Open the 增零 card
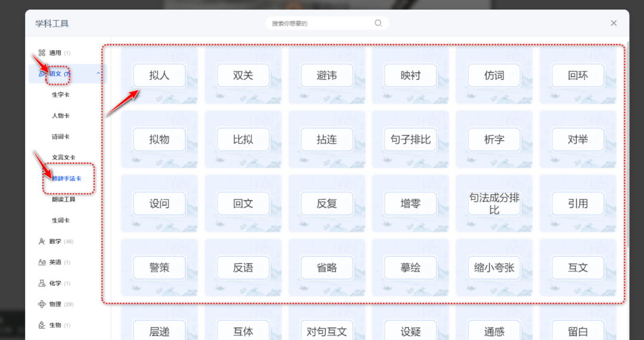The height and width of the screenshot is (340, 644). 410,203
